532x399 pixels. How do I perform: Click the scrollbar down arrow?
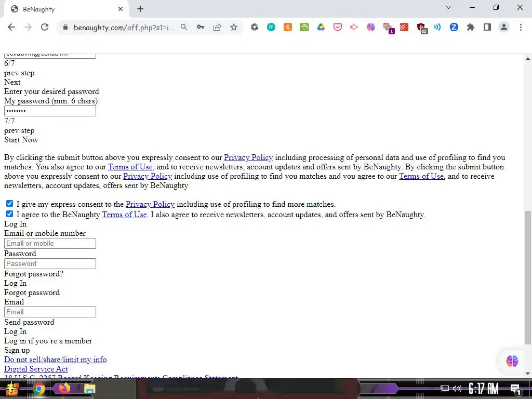(528, 374)
